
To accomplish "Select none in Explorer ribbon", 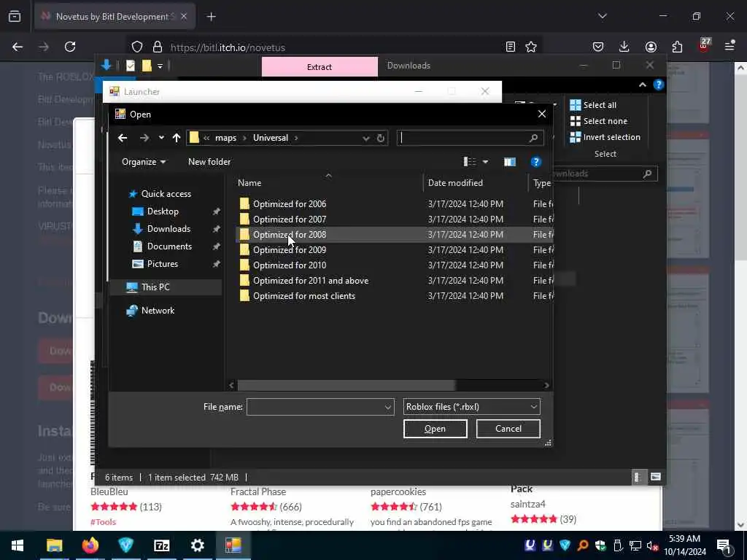I will pyautogui.click(x=598, y=121).
